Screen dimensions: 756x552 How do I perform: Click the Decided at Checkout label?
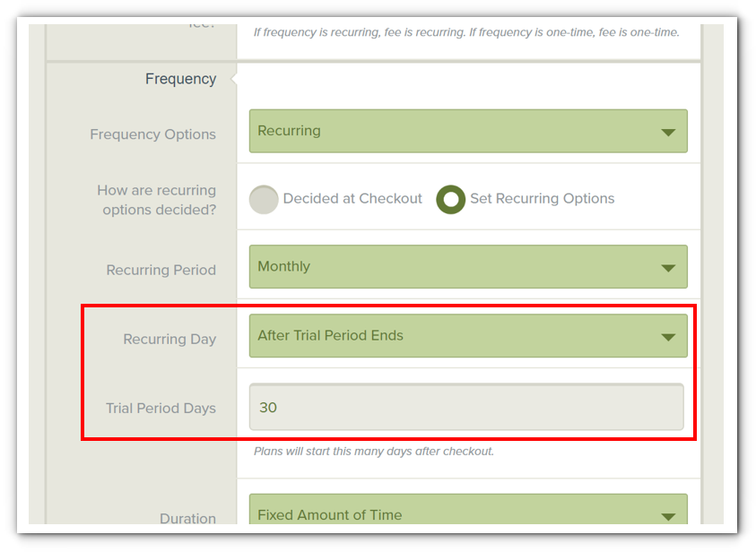(352, 198)
